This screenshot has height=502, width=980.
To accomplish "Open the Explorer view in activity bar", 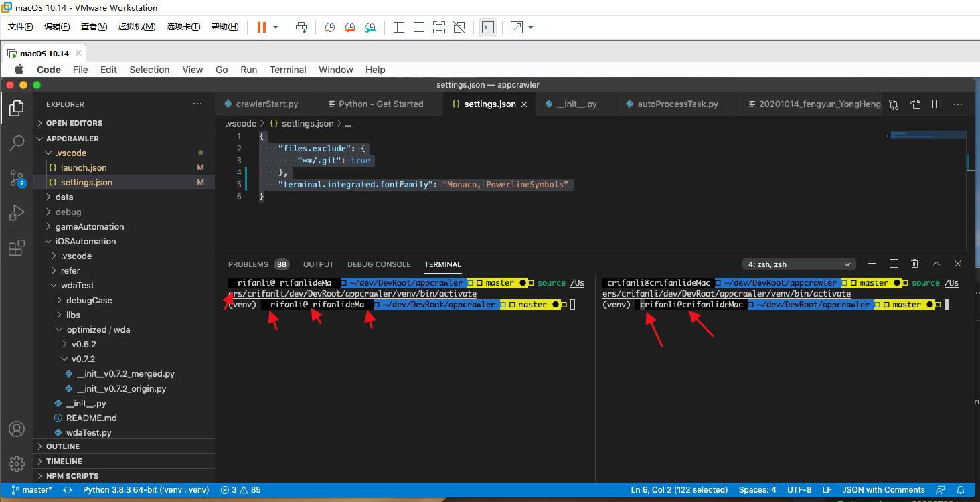I will point(17,108).
